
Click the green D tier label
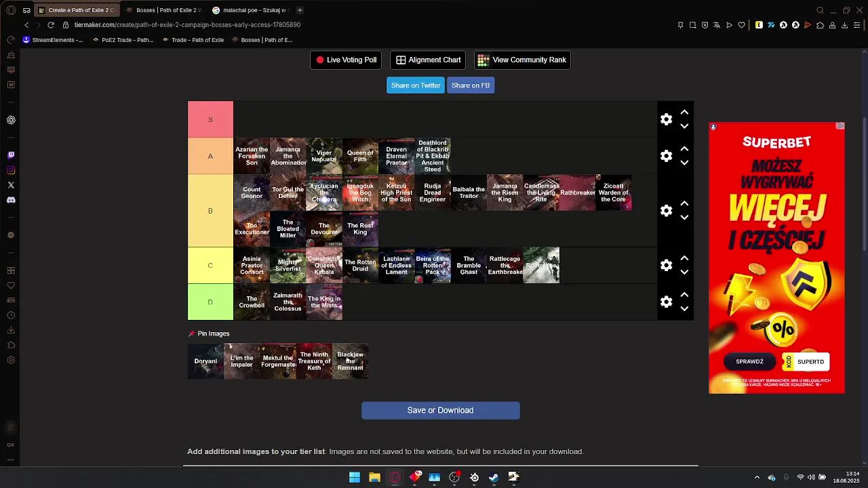(x=210, y=302)
